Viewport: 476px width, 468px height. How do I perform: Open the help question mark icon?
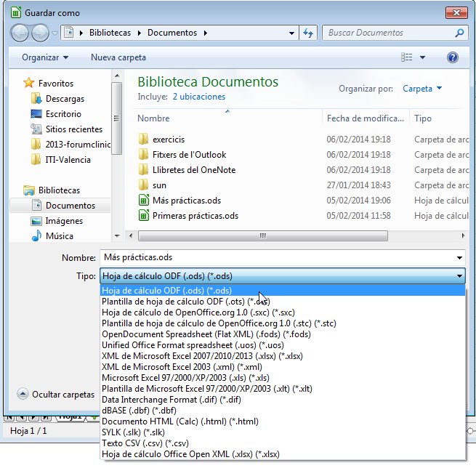452,57
